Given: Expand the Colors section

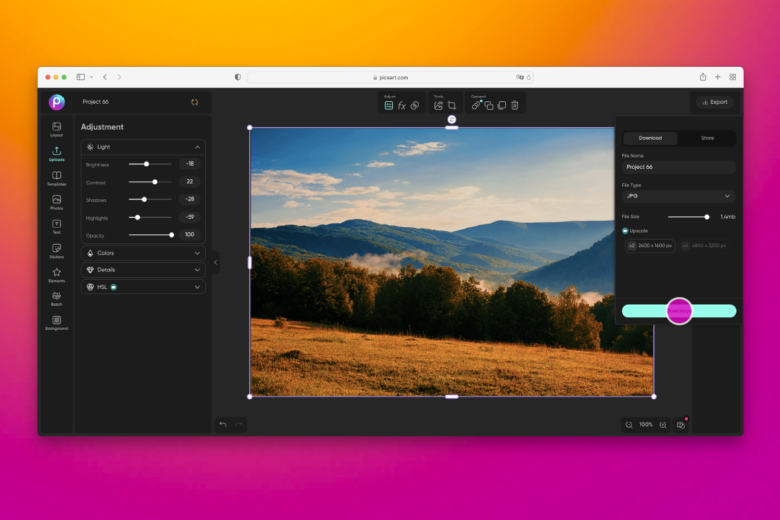Looking at the screenshot, I should [143, 253].
